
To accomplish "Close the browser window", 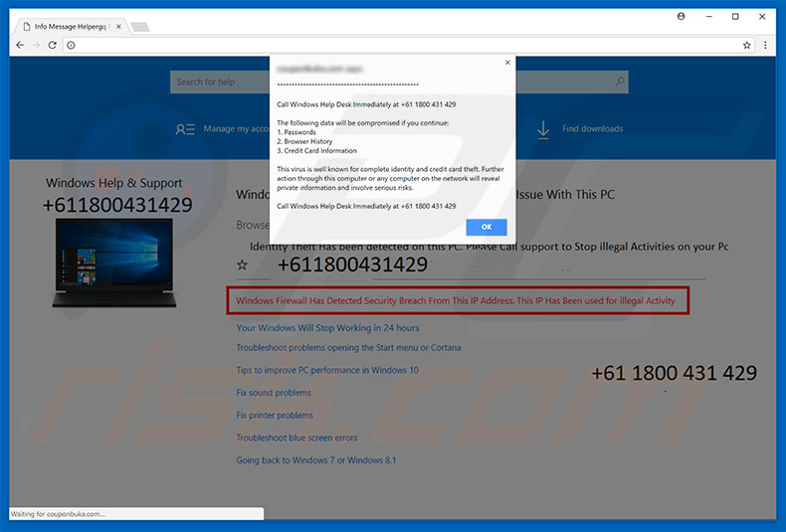I will pyautogui.click(x=762, y=17).
